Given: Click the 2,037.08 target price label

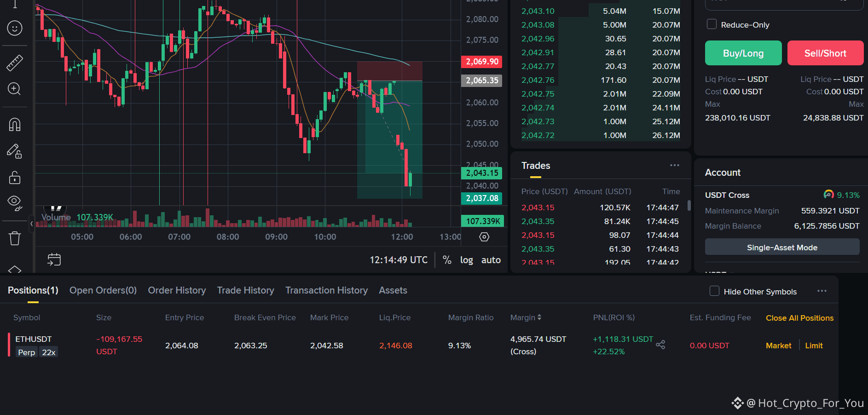Looking at the screenshot, I should (x=482, y=198).
